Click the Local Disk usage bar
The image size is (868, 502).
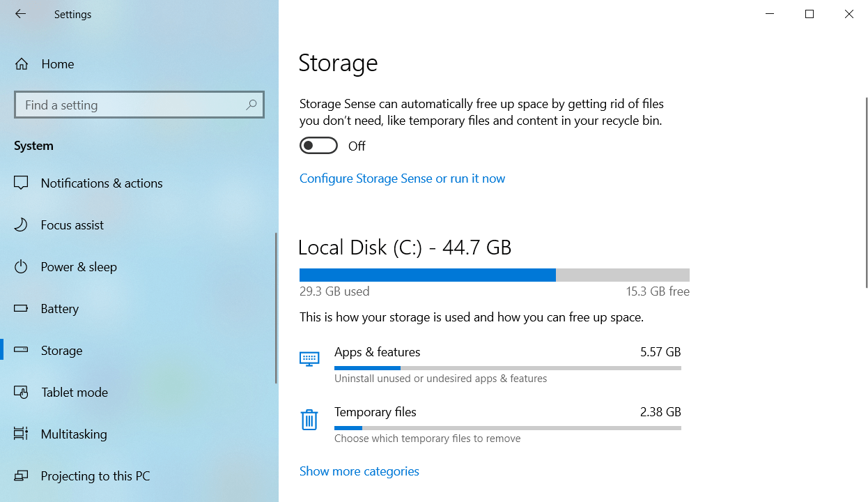(494, 275)
